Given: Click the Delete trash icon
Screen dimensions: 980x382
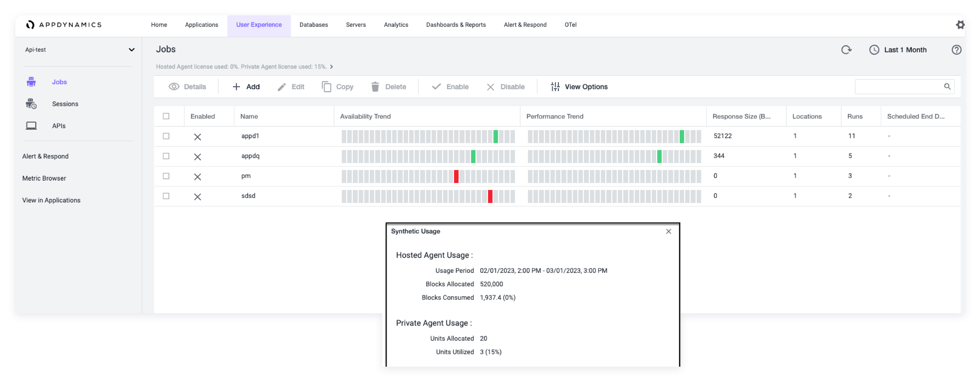Looking at the screenshot, I should click(x=375, y=87).
